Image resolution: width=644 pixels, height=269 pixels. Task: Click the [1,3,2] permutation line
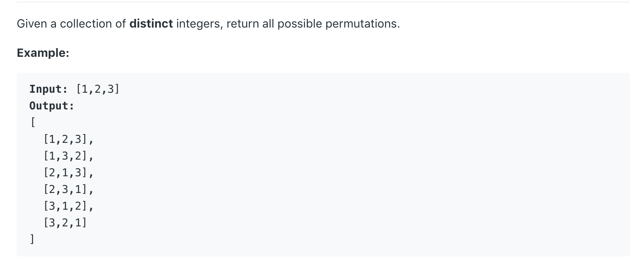click(68, 156)
